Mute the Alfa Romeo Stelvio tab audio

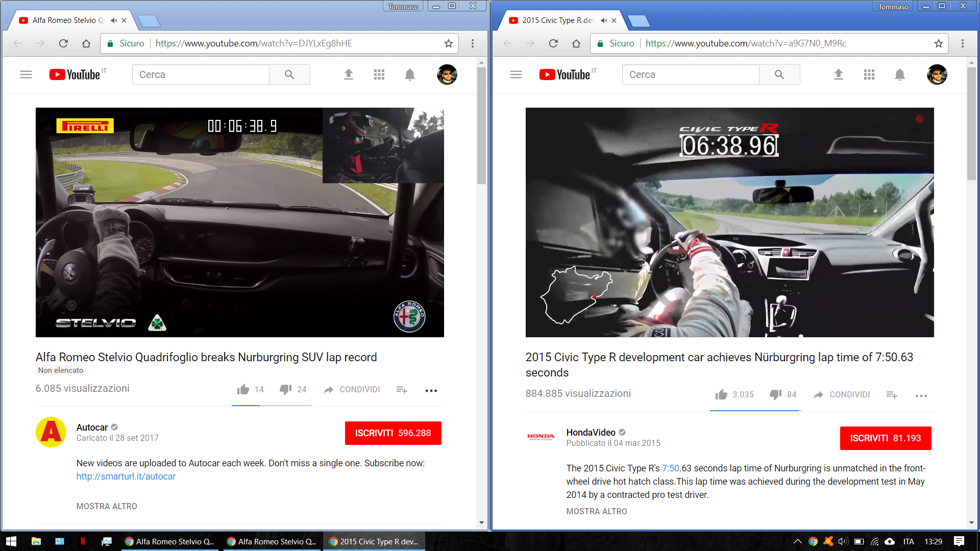tap(114, 20)
